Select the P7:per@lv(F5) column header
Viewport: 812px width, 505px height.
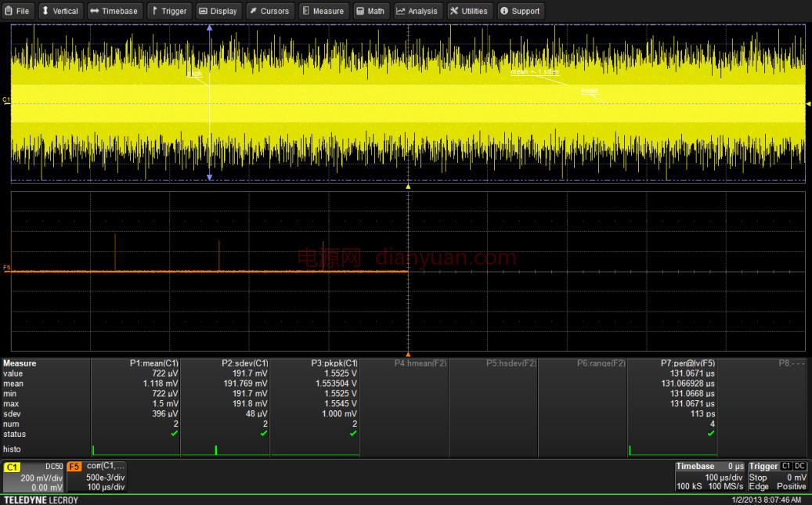click(x=687, y=363)
